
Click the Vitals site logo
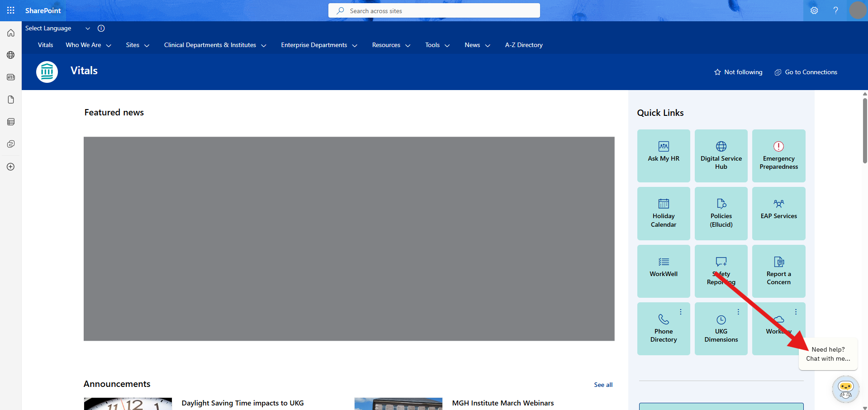click(47, 72)
